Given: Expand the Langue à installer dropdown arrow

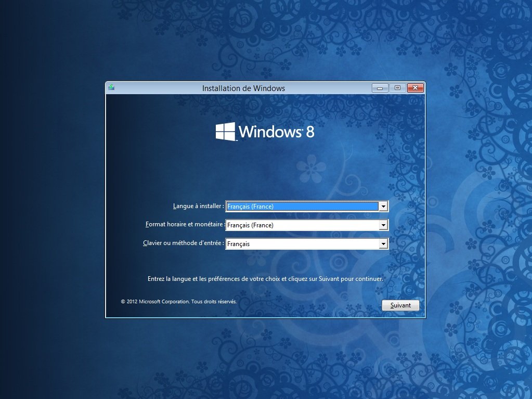Looking at the screenshot, I should pos(383,207).
